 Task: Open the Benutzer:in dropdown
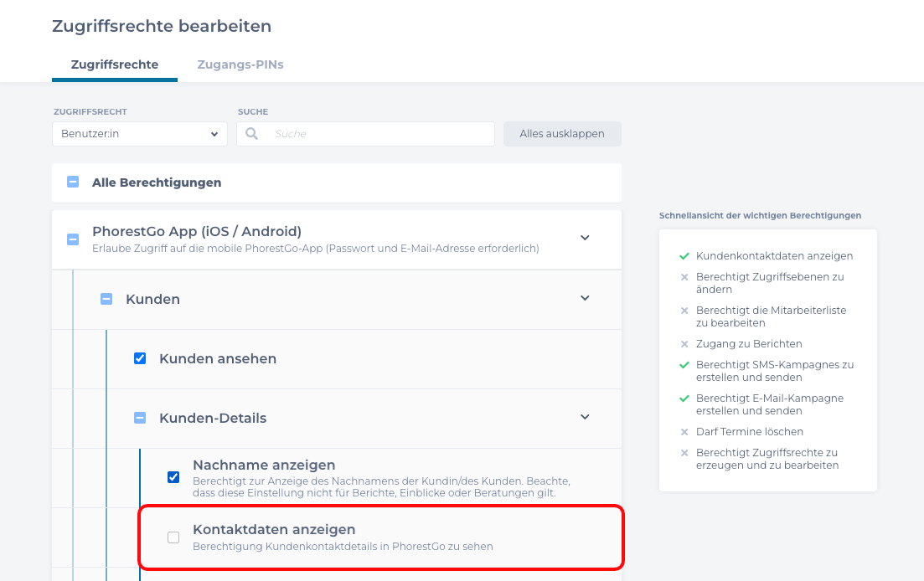coord(139,133)
